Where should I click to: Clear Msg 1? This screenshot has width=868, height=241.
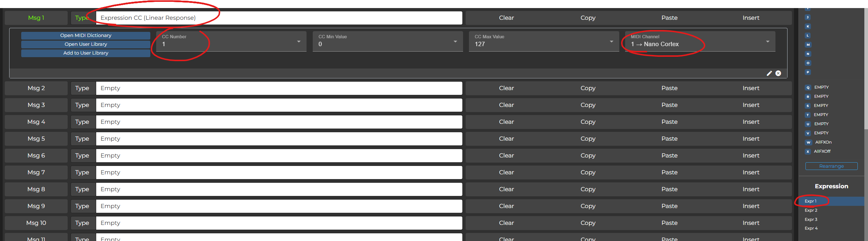[x=506, y=18]
